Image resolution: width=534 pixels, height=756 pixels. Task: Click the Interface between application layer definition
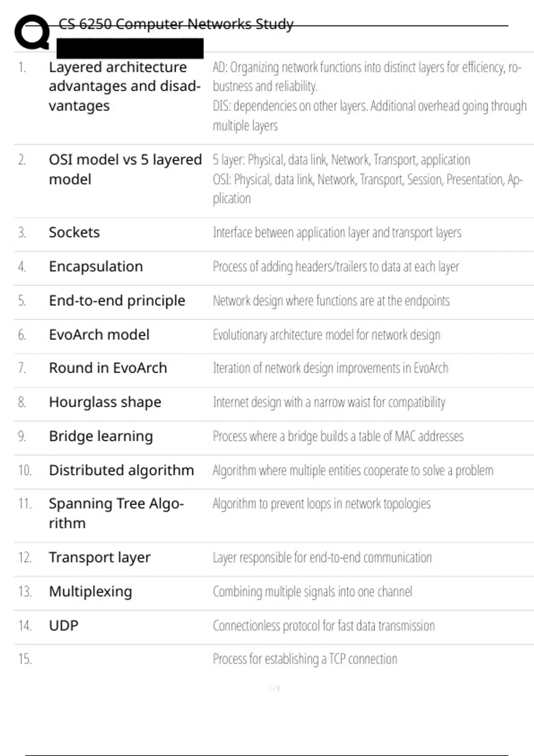coord(337,232)
